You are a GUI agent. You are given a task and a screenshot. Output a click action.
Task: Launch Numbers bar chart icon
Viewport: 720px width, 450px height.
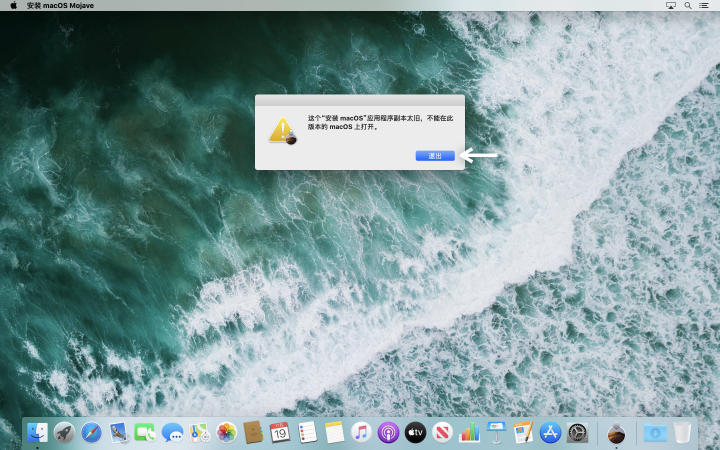coord(469,433)
